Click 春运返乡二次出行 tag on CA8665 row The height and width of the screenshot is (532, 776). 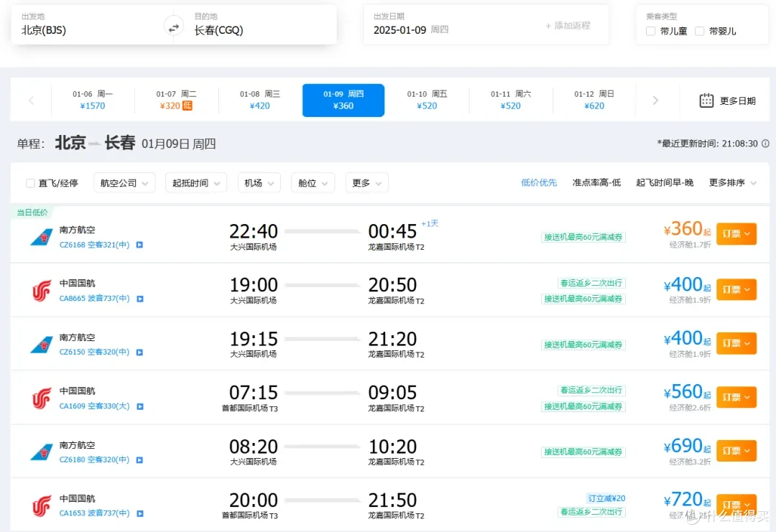pyautogui.click(x=591, y=283)
